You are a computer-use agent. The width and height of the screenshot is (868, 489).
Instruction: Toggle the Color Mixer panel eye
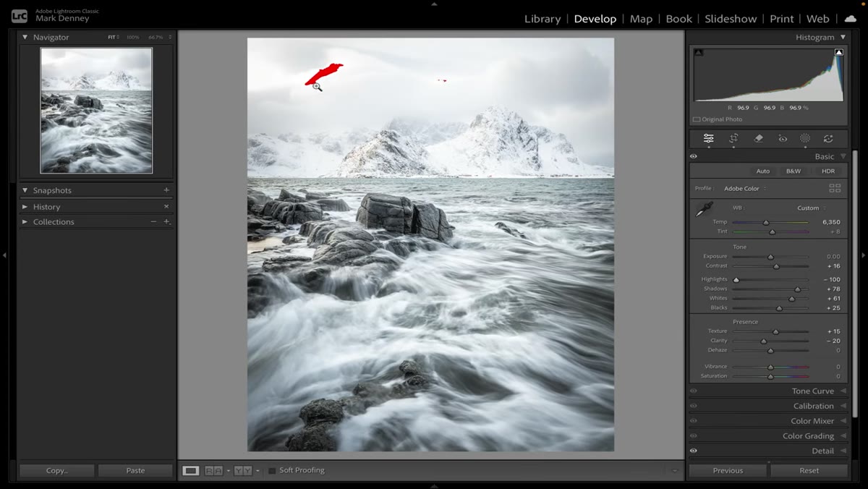pos(694,421)
